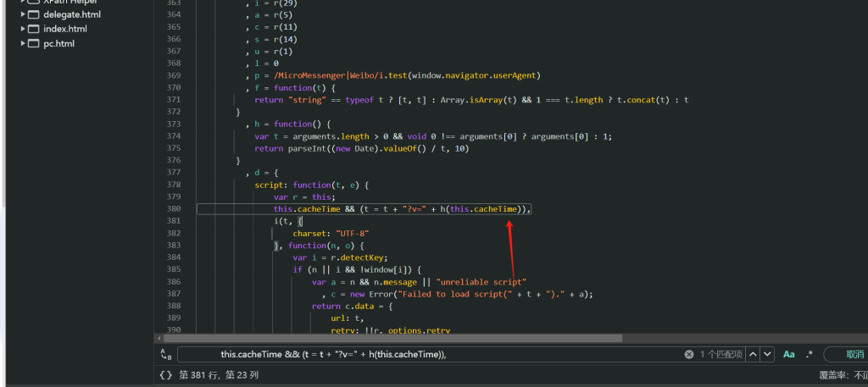Expand the pc.html tree node
This screenshot has width=868, height=387.
point(22,43)
